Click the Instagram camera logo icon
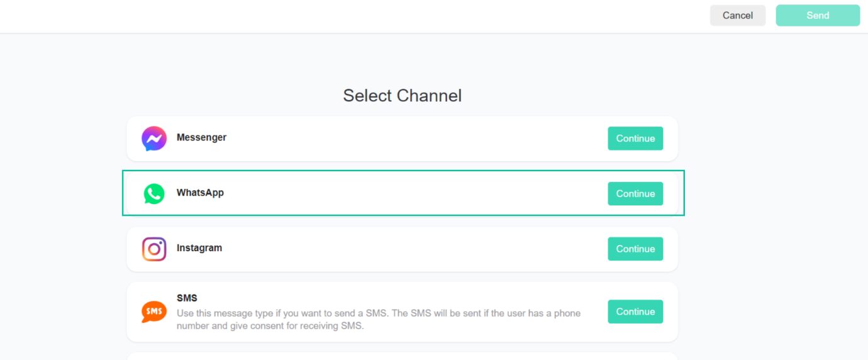Screen dimensions: 868x360 coord(154,249)
